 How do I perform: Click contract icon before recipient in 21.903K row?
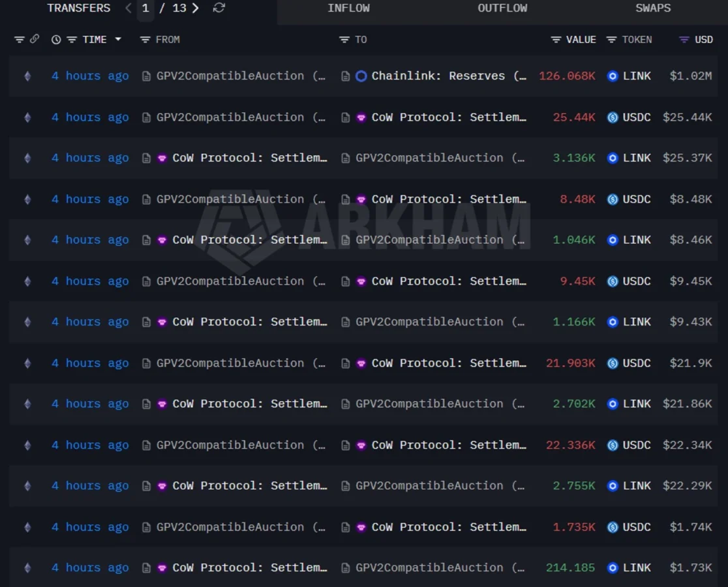coord(346,363)
